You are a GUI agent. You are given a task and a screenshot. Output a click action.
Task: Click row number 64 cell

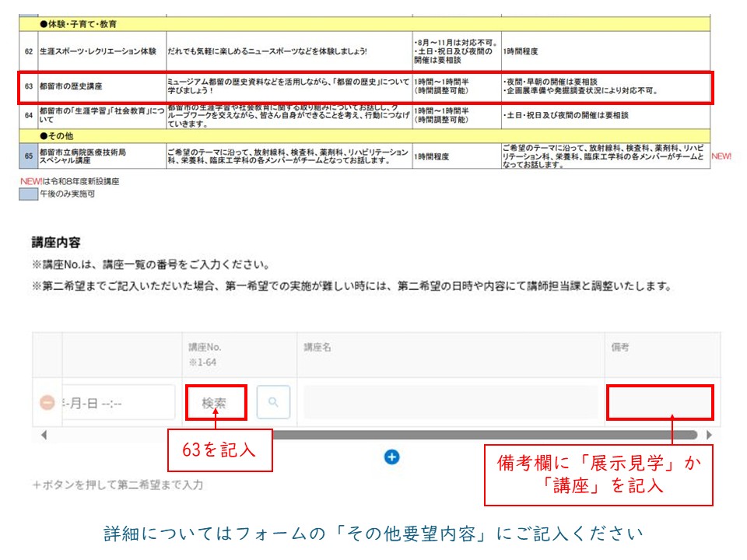click(29, 116)
